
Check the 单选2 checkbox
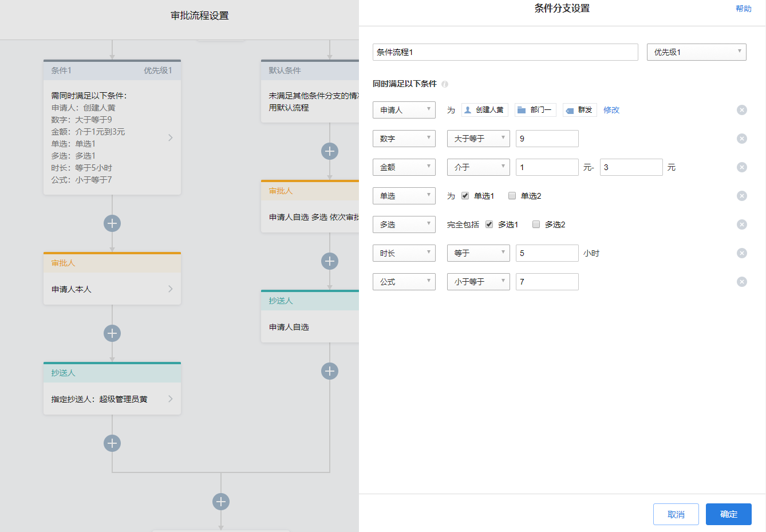point(512,196)
